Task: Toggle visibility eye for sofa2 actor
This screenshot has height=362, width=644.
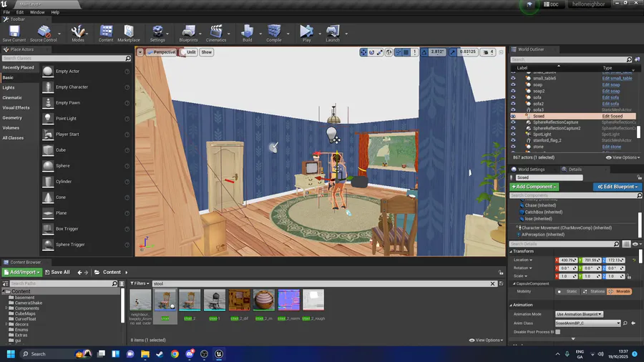Action: 513,104
